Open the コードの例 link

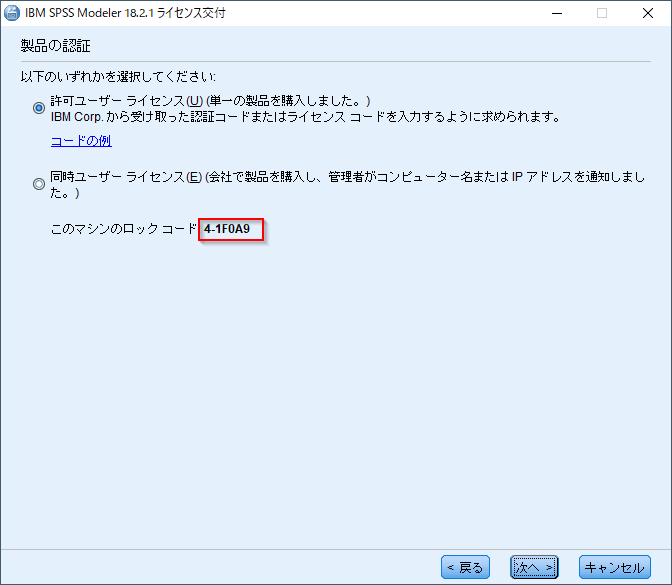[x=81, y=141]
